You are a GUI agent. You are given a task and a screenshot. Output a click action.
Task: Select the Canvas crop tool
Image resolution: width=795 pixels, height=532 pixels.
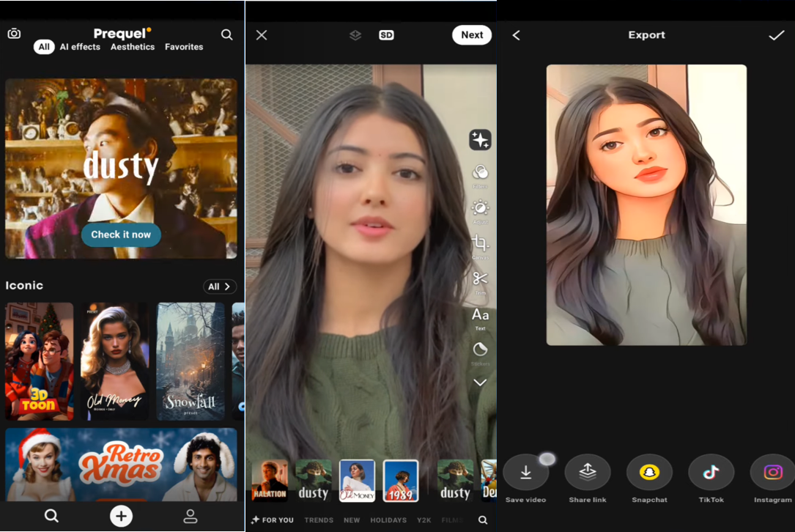click(x=480, y=247)
